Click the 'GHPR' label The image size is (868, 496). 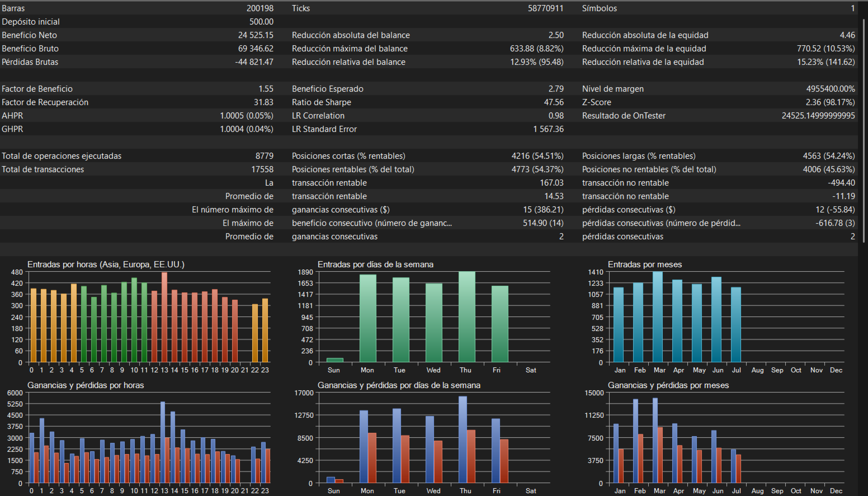(x=12, y=129)
